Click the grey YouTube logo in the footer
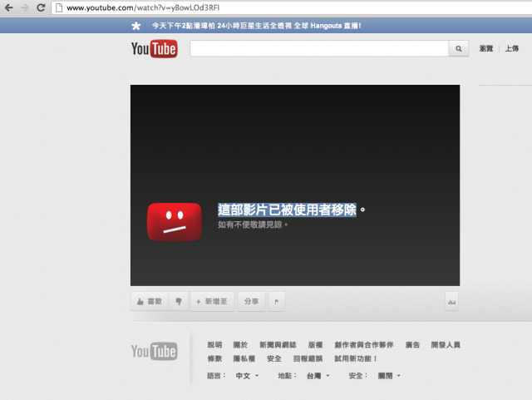 [x=155, y=351]
